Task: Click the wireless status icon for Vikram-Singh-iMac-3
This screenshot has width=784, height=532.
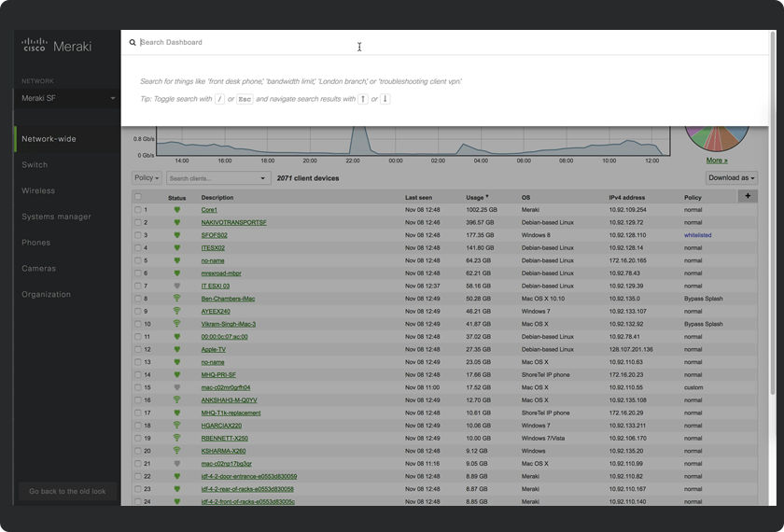Action: [x=176, y=324]
